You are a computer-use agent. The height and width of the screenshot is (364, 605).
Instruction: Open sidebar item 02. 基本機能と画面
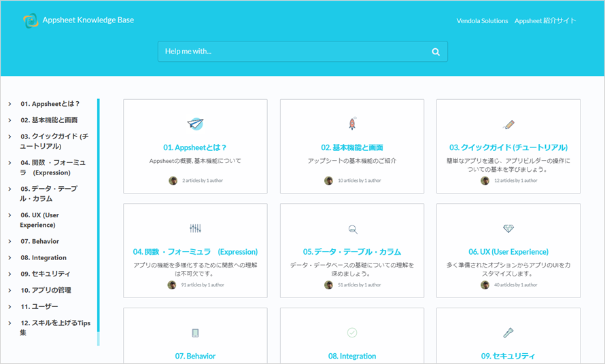(x=49, y=120)
